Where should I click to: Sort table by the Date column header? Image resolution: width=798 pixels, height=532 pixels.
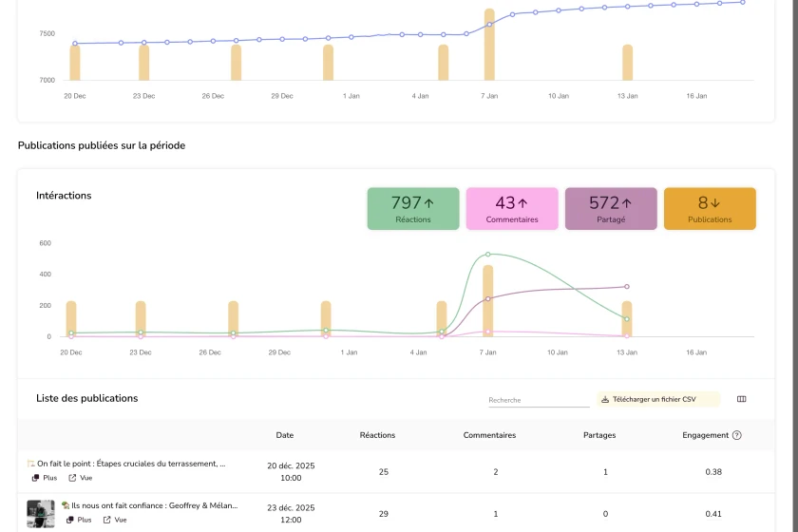coord(285,435)
